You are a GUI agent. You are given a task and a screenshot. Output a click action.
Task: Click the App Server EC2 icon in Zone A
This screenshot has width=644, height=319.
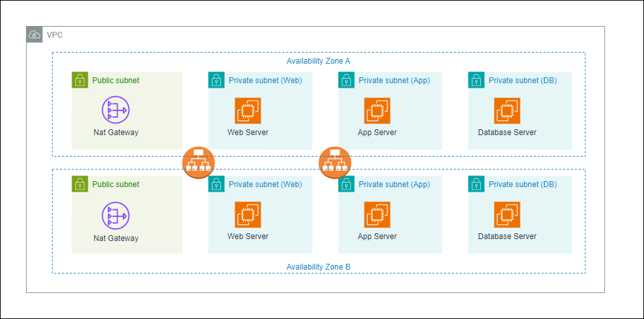(377, 110)
